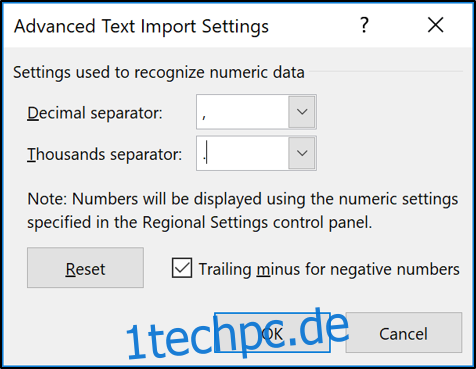Screen dimensions: 476x369
Task: Click the 'Advanced Text Import Settings' title bar
Action: [x=141, y=26]
